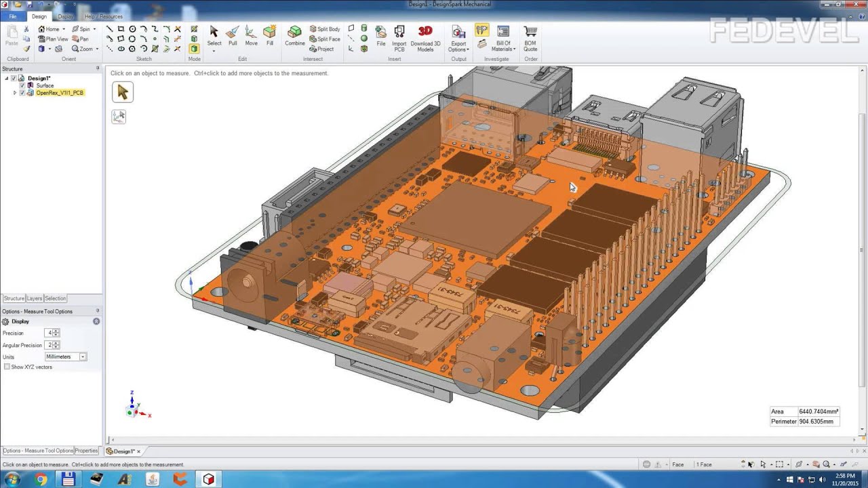Activate the Move tool
Image resolution: width=868 pixels, height=488 pixels.
251,36
